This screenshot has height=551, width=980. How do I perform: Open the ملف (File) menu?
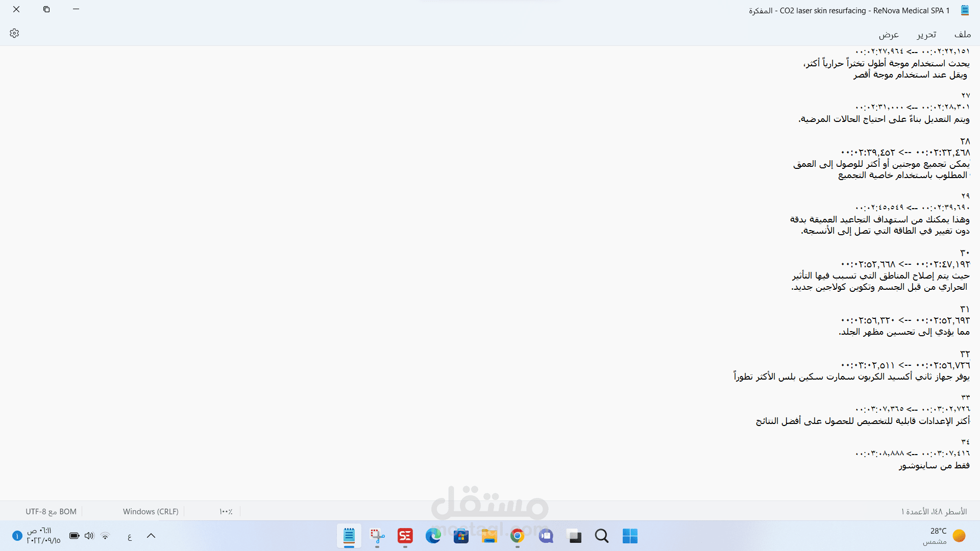tap(962, 34)
